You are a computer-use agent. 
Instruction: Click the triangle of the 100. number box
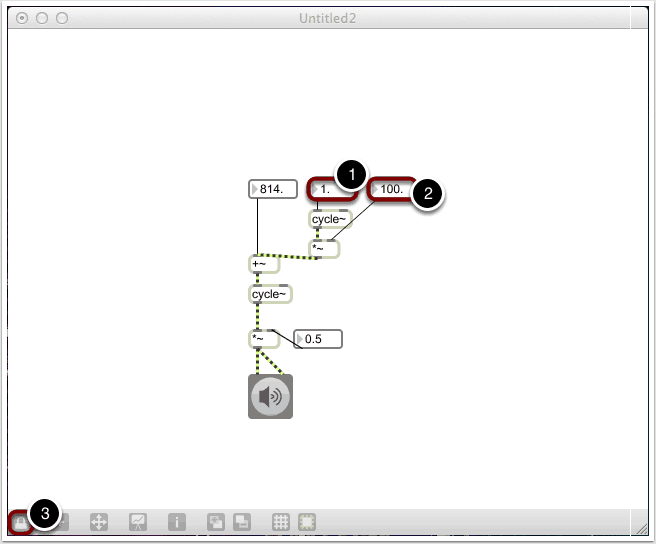tap(375, 189)
